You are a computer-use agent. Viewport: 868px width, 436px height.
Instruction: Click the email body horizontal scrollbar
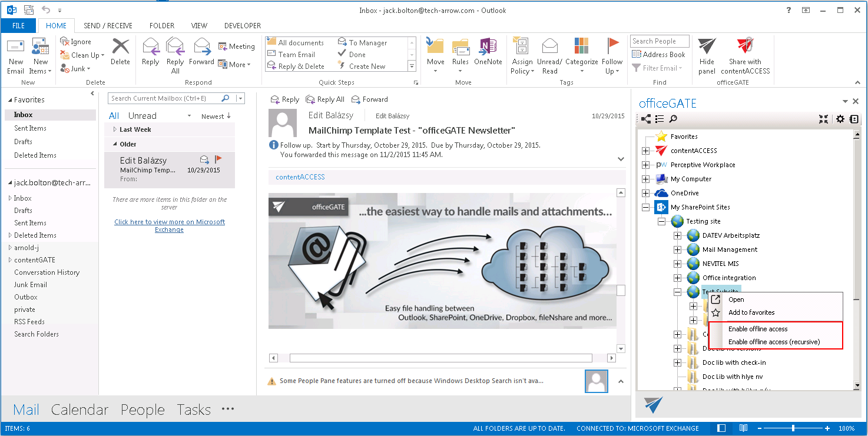tap(440, 358)
